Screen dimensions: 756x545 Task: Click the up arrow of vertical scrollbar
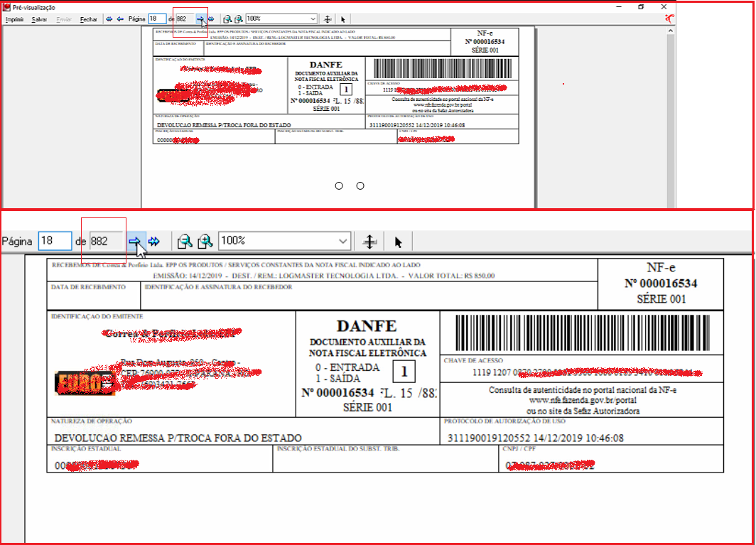click(x=670, y=31)
